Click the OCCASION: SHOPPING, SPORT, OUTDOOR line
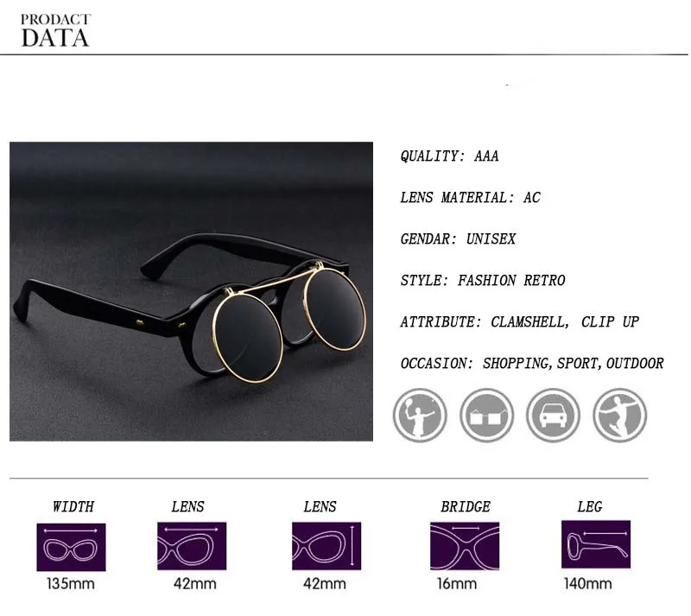Screen dimensions: 691x616 [532, 364]
